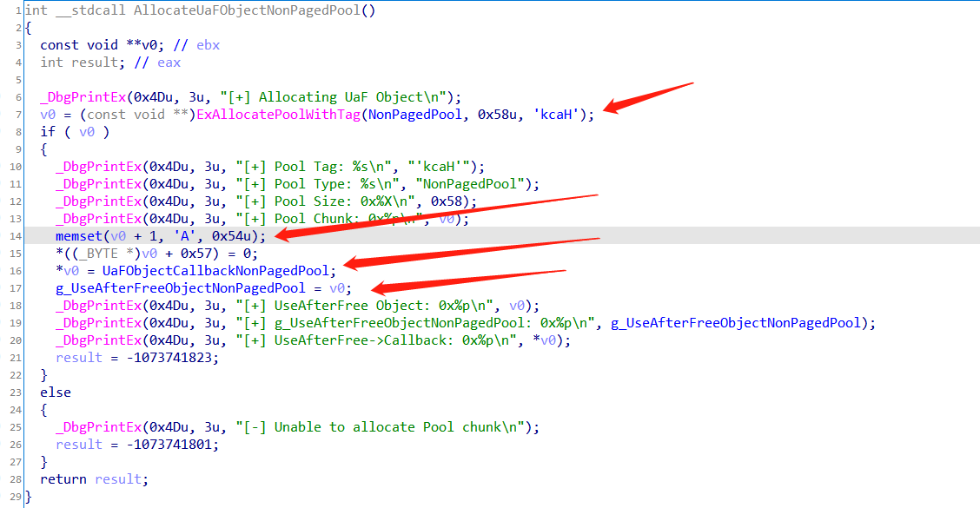This screenshot has height=508, width=980.
Task: Select the "[-] Unable to allocate Pool chunk\n" string
Action: coord(380,427)
